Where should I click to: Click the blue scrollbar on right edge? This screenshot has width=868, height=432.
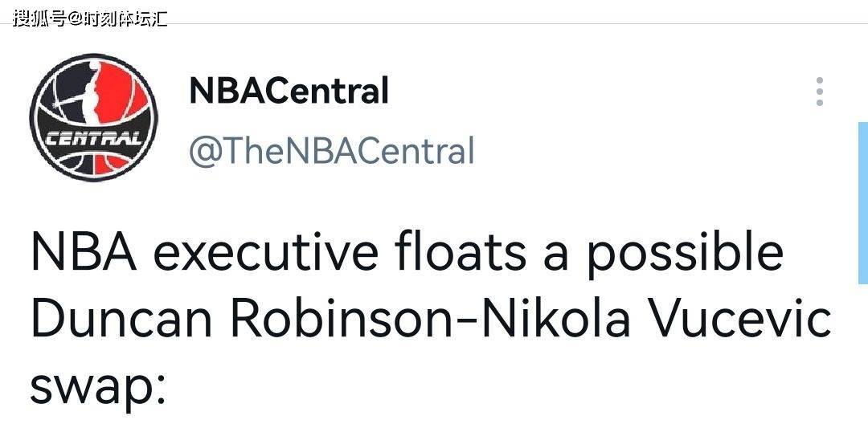click(x=863, y=202)
